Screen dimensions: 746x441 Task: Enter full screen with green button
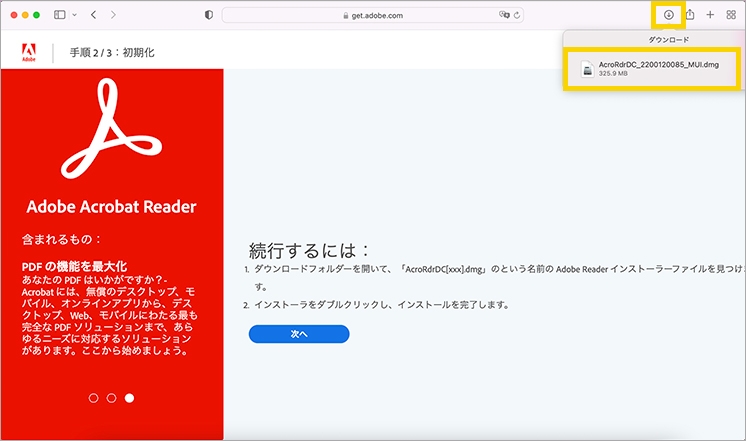point(37,15)
